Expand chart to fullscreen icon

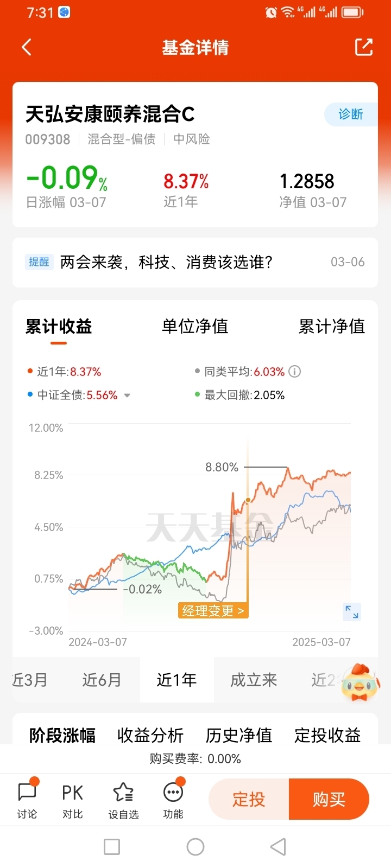pos(352,611)
